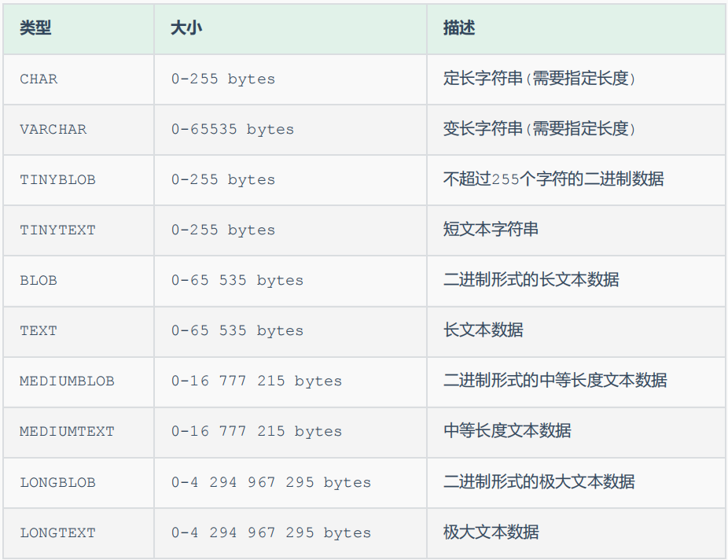Click the MEDIUMBLOB type name
728x560 pixels.
(x=67, y=381)
